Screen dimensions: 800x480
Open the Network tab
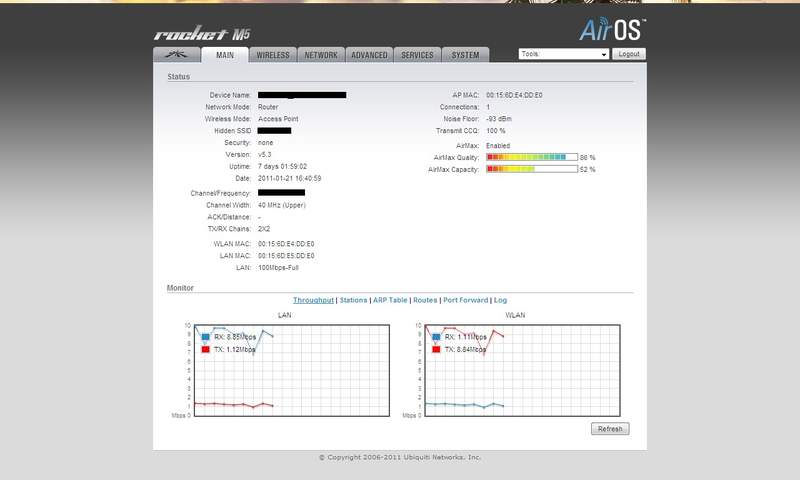pos(321,55)
